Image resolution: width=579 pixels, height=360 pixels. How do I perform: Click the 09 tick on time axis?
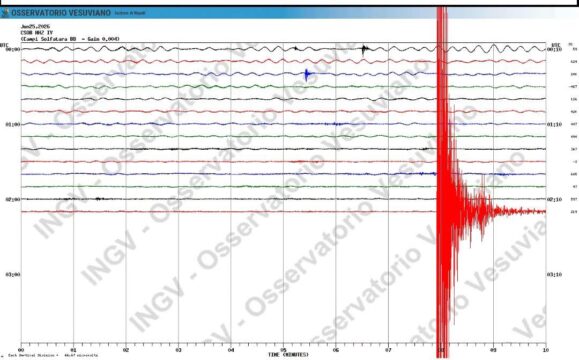click(493, 350)
